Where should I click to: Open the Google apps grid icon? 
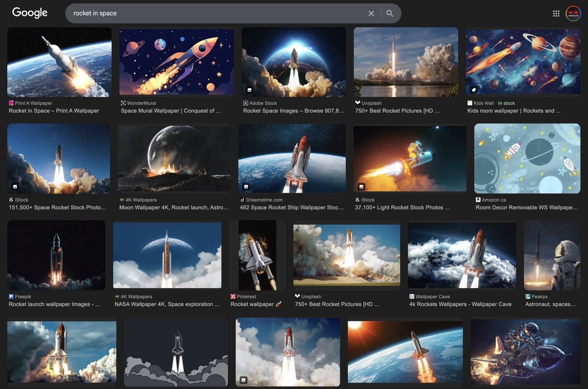tap(556, 14)
